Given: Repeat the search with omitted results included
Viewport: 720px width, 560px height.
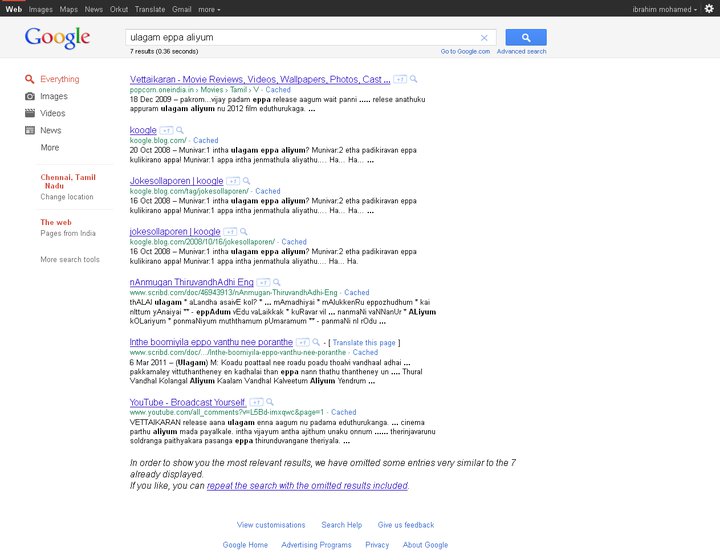Looking at the screenshot, I should (x=307, y=486).
